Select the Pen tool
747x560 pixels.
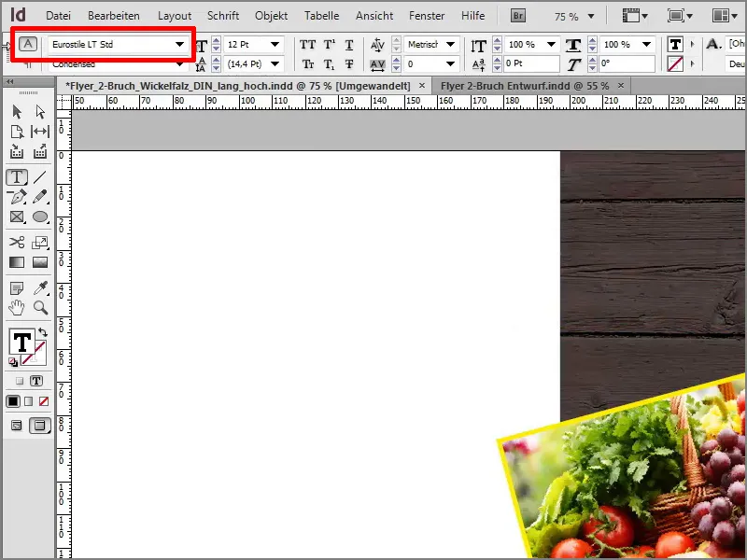tap(17, 197)
